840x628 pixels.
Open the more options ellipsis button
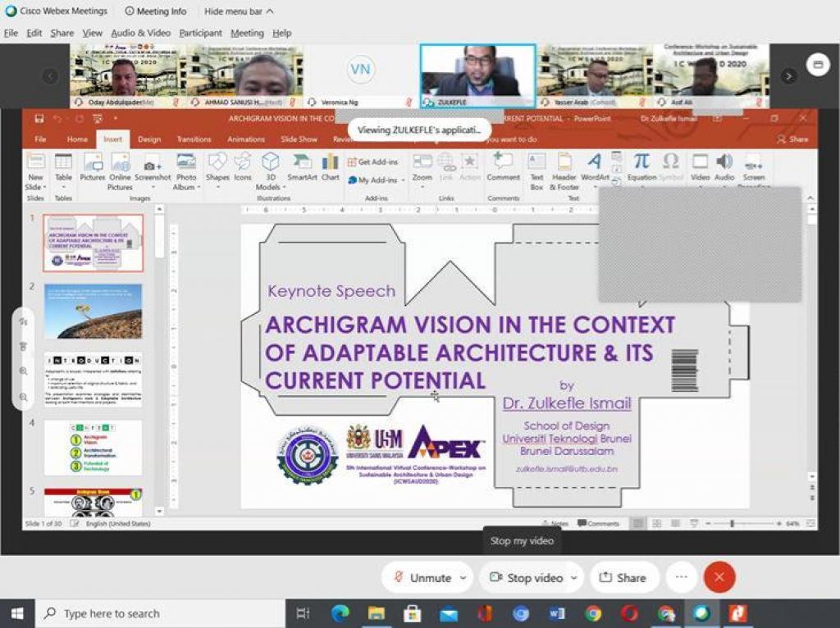[681, 578]
